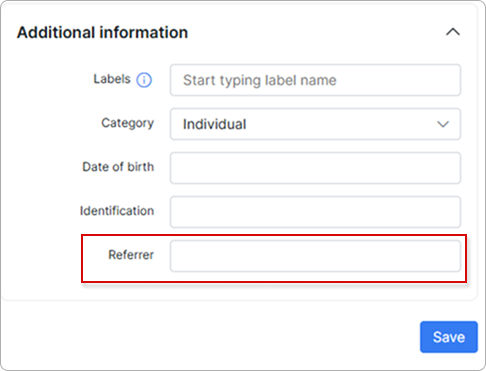Screen dimensions: 486x371
Task: Click the Date of birth field
Action: 315,168
